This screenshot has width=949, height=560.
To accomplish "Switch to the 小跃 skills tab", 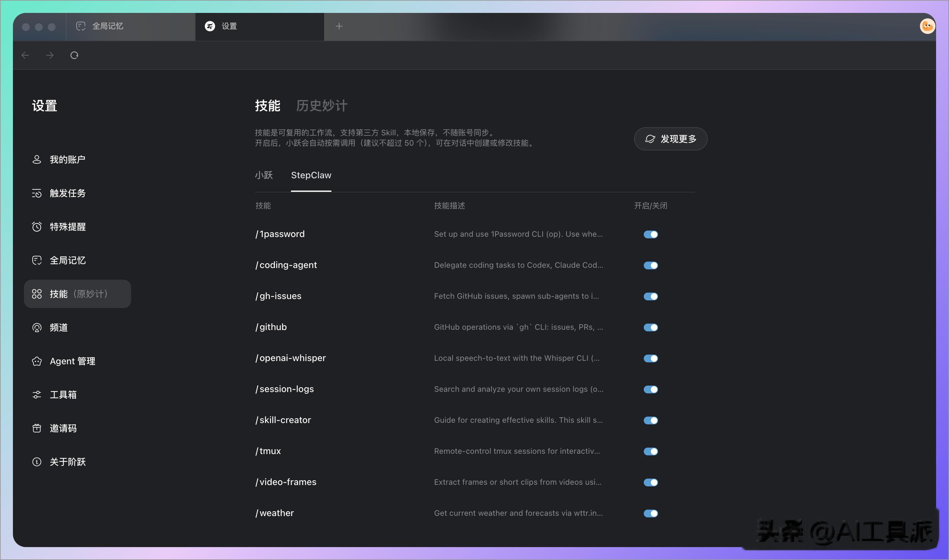I will coord(264,175).
